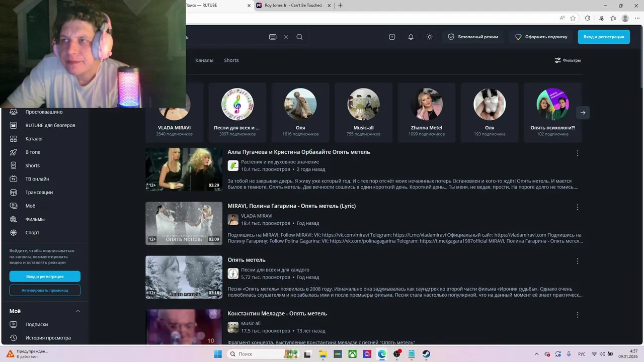Open more options for the Меладзе video
644x362 pixels.
[x=578, y=315]
